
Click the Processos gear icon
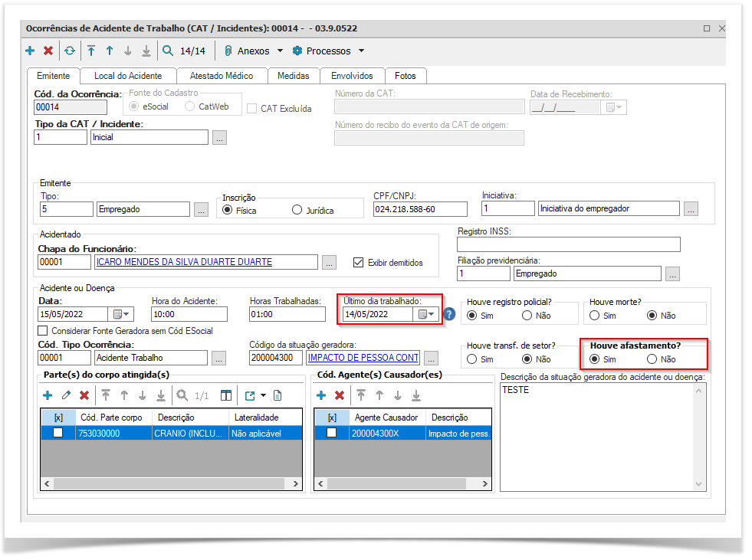pos(297,51)
